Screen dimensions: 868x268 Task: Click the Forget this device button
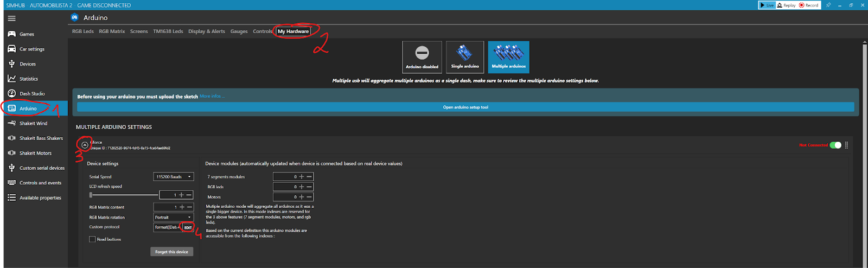[171, 252]
